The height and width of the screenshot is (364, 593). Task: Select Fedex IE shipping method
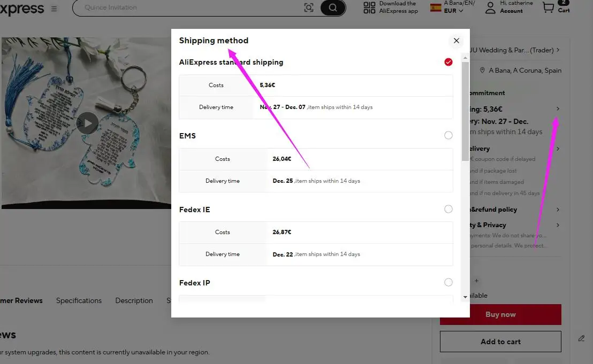click(x=448, y=209)
